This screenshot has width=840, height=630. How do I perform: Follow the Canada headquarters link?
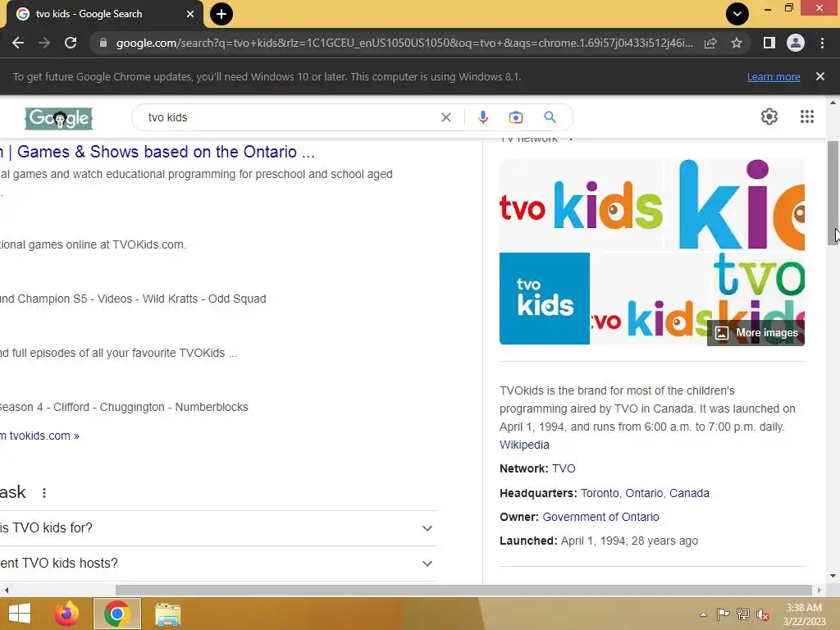pyautogui.click(x=689, y=493)
